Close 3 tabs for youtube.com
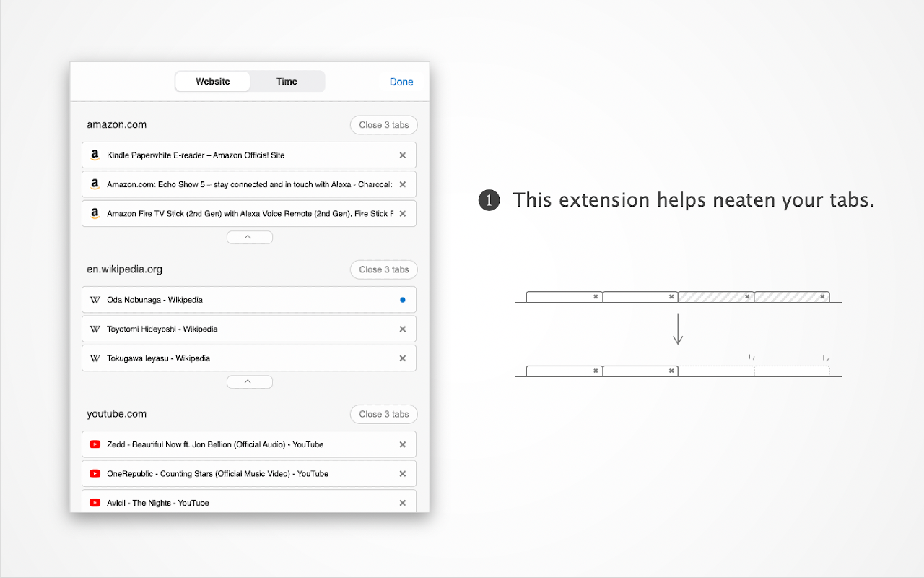This screenshot has height=578, width=924. click(384, 414)
